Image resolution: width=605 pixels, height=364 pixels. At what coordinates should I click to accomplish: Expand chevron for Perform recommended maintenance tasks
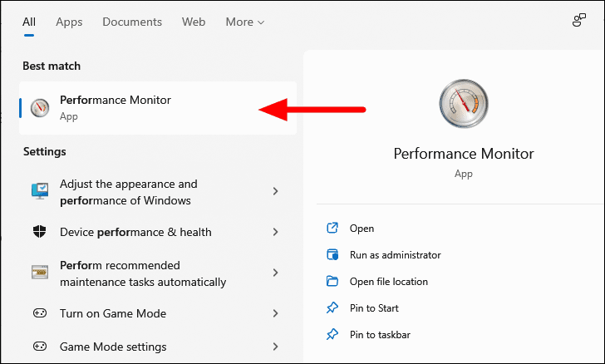pyautogui.click(x=276, y=273)
